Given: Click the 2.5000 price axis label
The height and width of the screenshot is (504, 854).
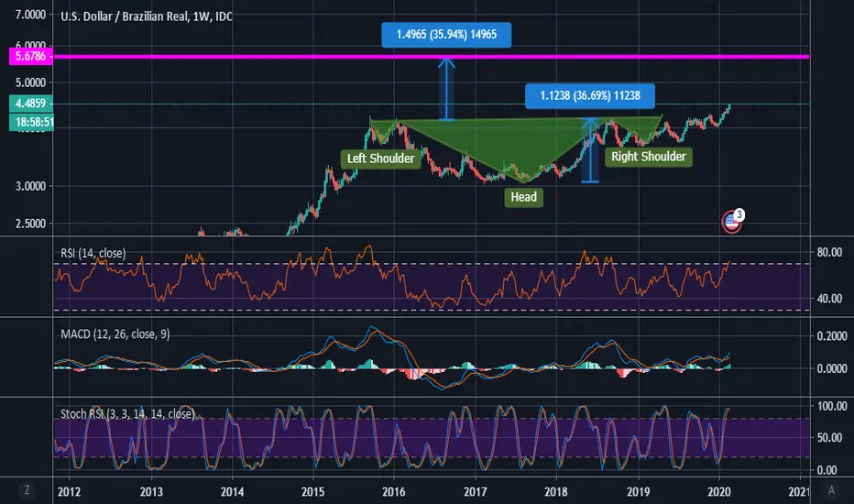Looking at the screenshot, I should coord(30,224).
